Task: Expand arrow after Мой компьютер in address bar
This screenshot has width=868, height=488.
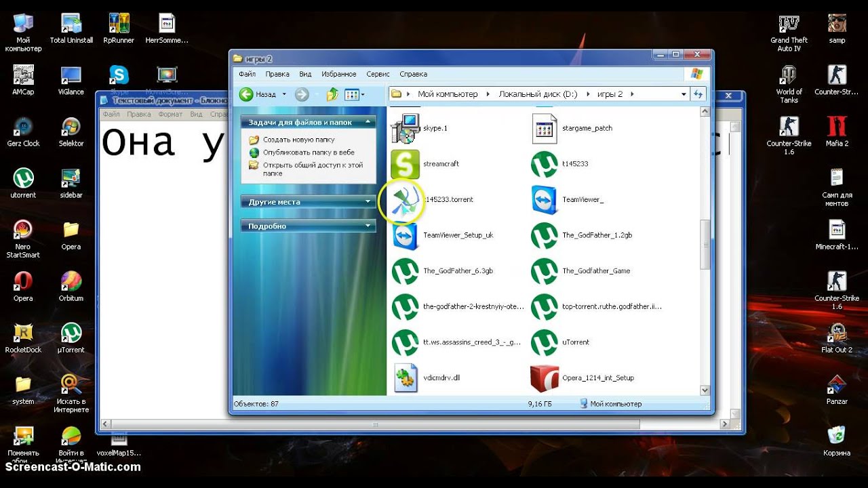Action: (x=488, y=94)
